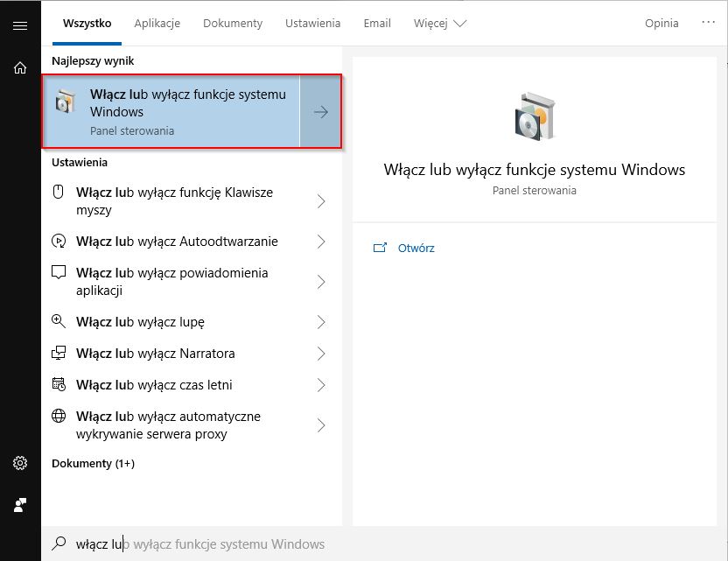728x561 pixels.
Task: Click the Autoplay icon beside Autoodtwarzanie
Action: point(58,241)
